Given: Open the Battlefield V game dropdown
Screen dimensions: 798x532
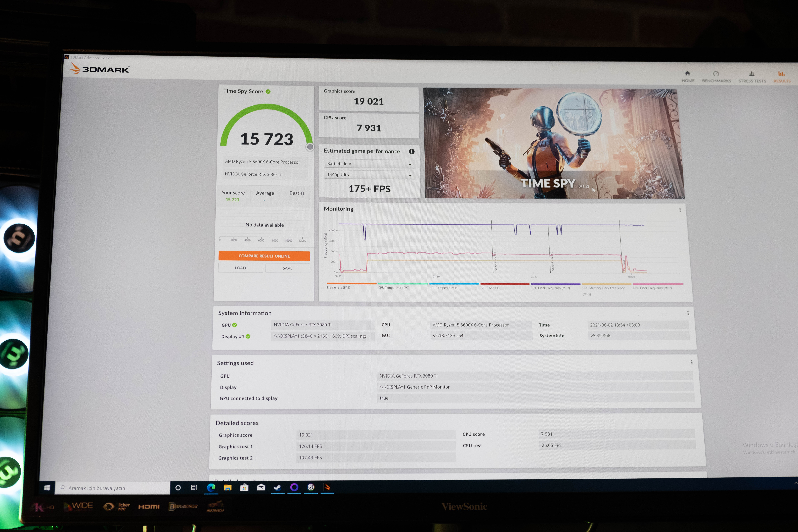Looking at the screenshot, I should pyautogui.click(x=369, y=164).
